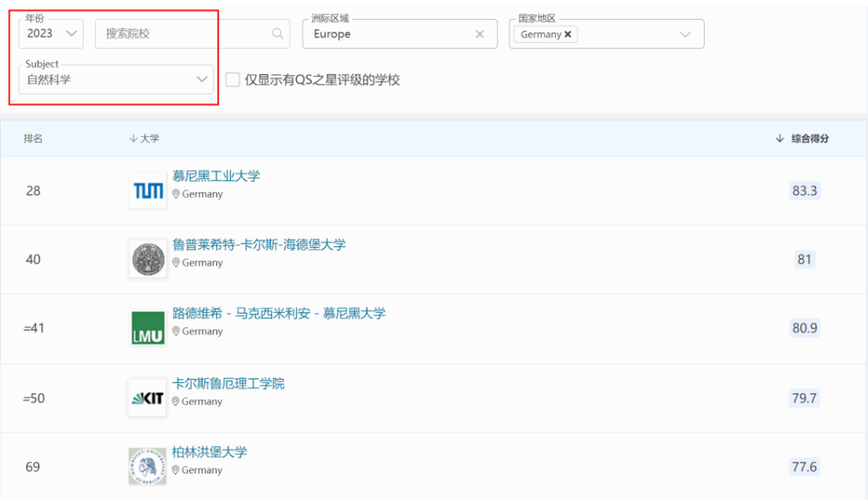Enable 仅显示有QS之星评级的学校 checkbox
Image resolution: width=868 pixels, height=500 pixels.
(x=233, y=79)
